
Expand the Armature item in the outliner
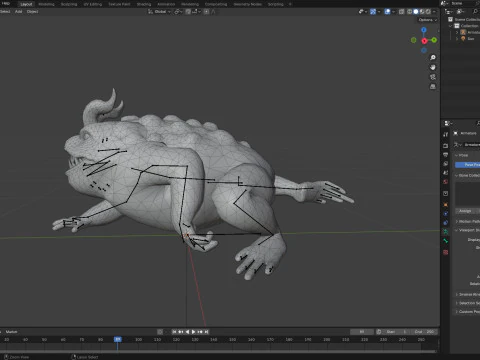tap(457, 32)
